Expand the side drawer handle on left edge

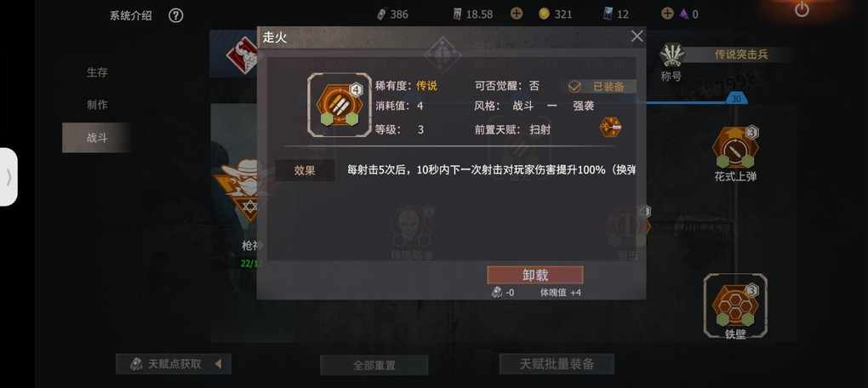(x=9, y=177)
